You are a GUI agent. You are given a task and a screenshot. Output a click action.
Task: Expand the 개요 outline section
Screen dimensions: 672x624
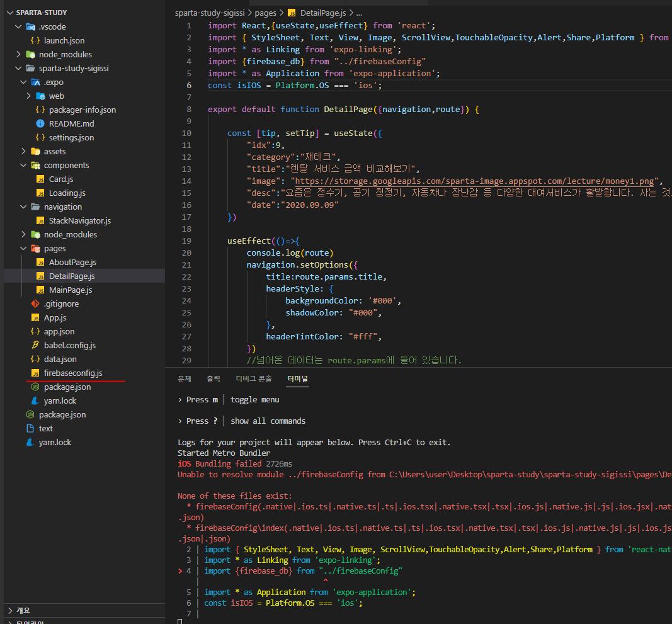[x=10, y=610]
